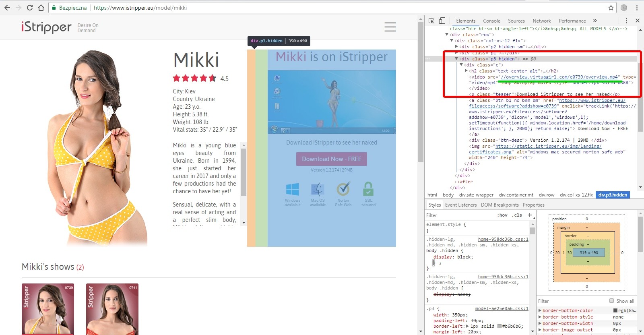Screen dimensions: 644x335
Task: Switch to the Elements tab
Action: [466, 21]
